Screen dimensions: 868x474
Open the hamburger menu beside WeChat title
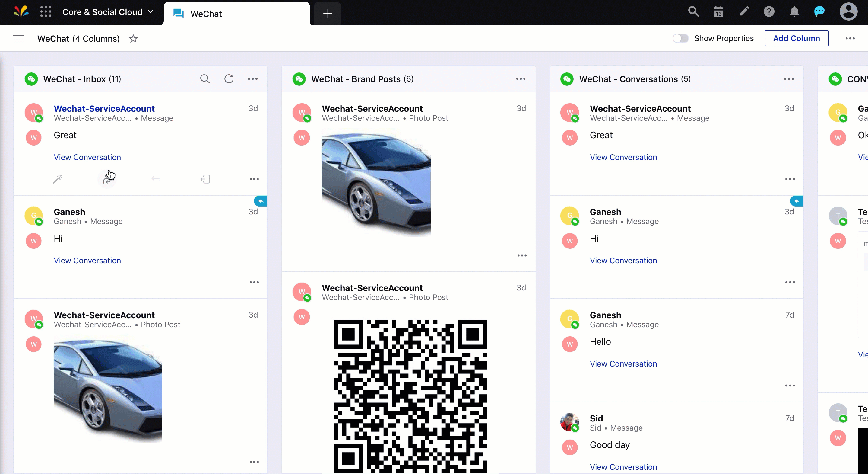point(19,38)
